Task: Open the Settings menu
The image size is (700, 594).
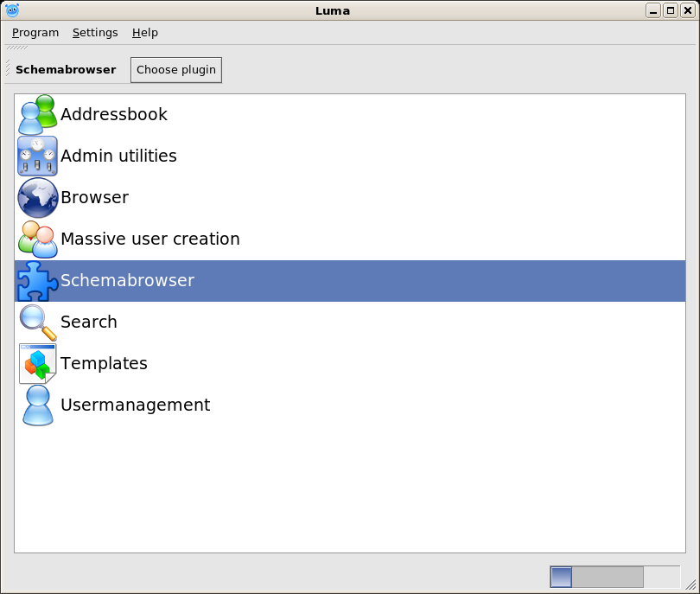Action: [95, 33]
